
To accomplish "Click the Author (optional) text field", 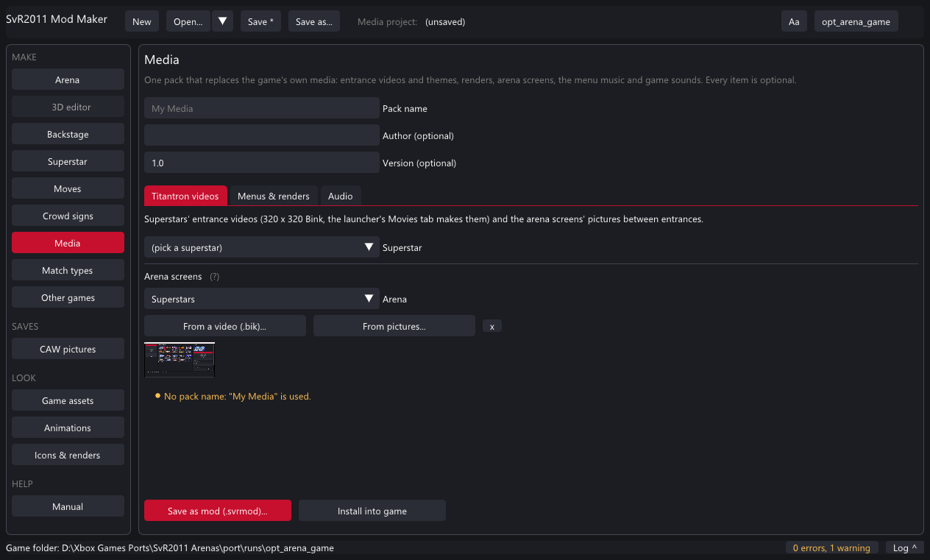I will click(262, 135).
